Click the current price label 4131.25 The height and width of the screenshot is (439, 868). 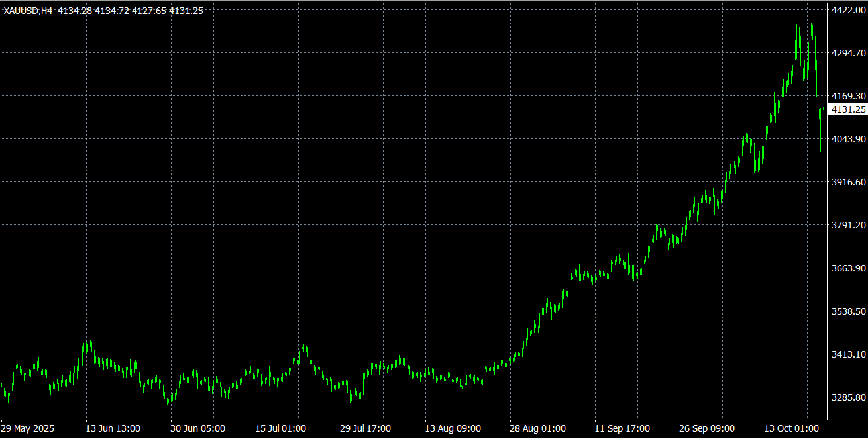click(x=848, y=109)
